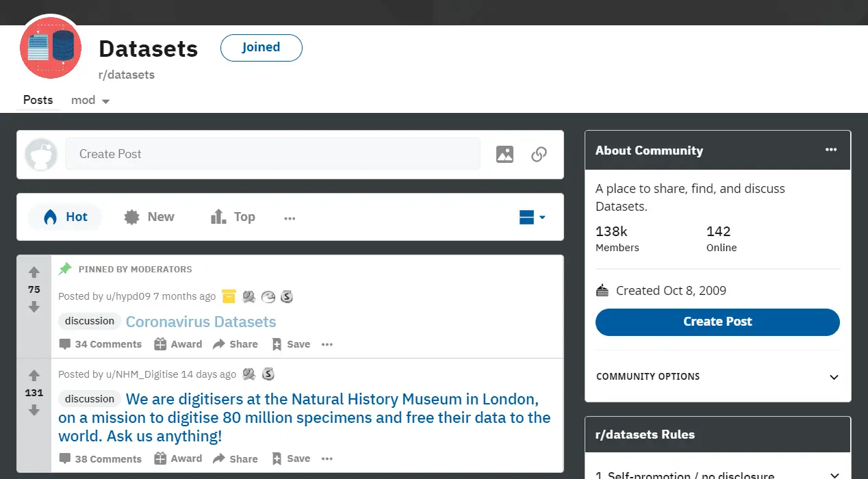Upvote the Coronavirus Datasets post
Image resolution: width=868 pixels, height=479 pixels.
point(34,272)
